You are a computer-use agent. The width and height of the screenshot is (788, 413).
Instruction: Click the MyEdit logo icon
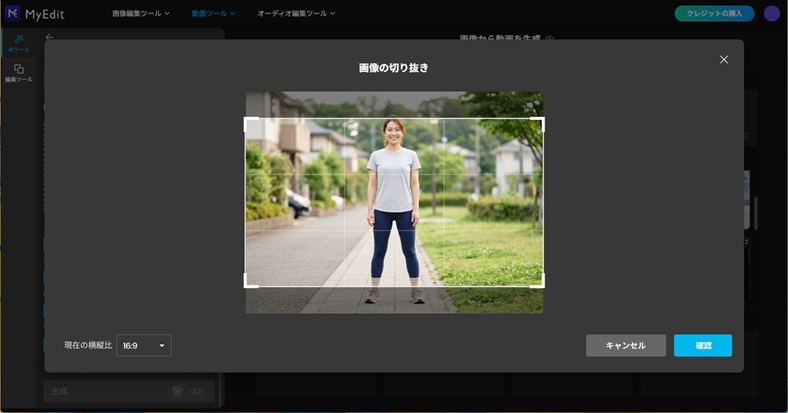click(14, 13)
